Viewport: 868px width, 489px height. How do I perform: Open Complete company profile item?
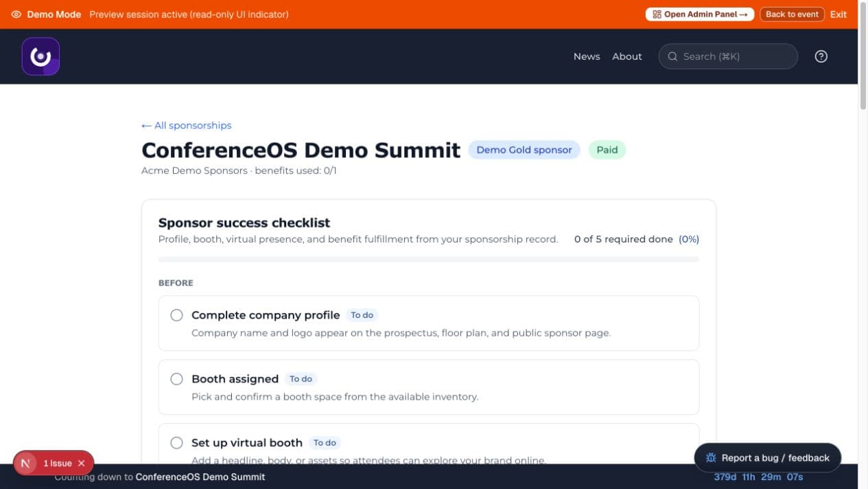pyautogui.click(x=429, y=323)
